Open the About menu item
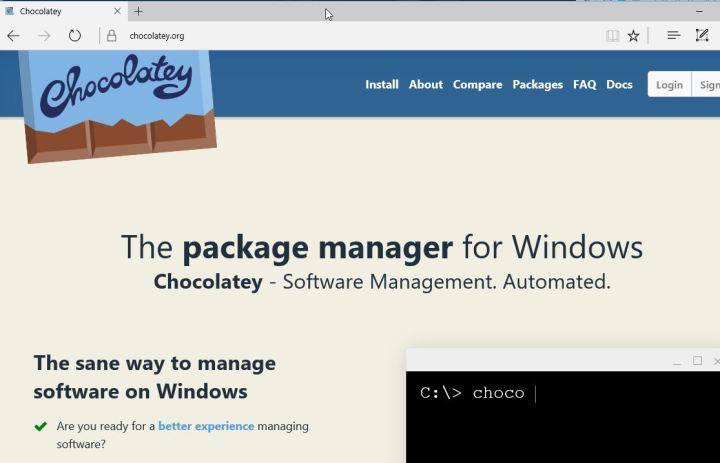Screen dimensions: 720x463 tap(426, 85)
